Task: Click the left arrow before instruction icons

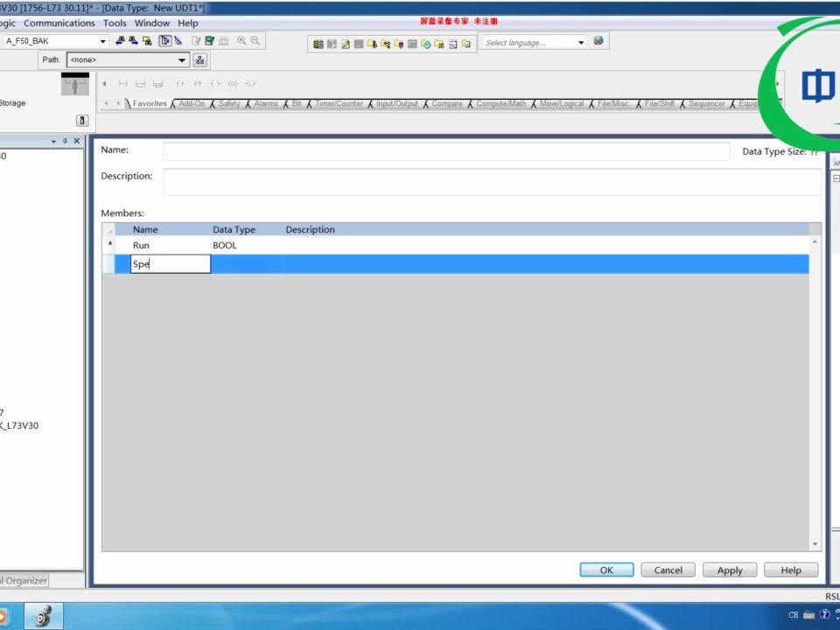Action: pos(104,84)
